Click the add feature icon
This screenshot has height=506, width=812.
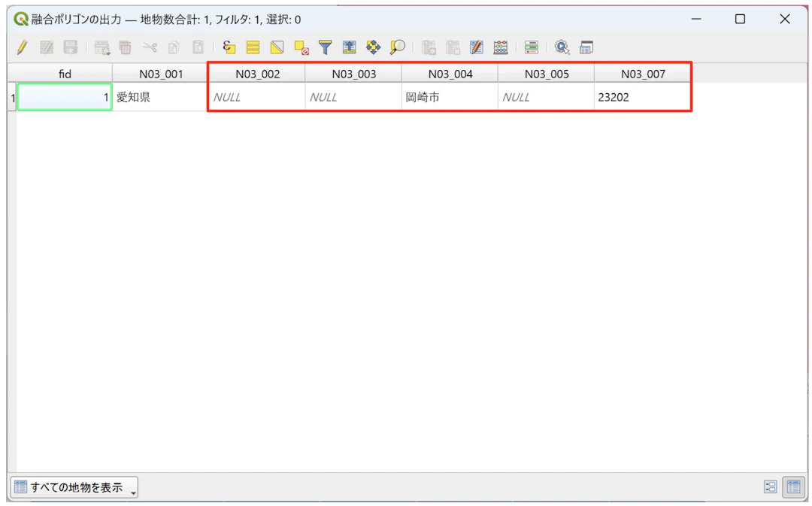[x=102, y=47]
